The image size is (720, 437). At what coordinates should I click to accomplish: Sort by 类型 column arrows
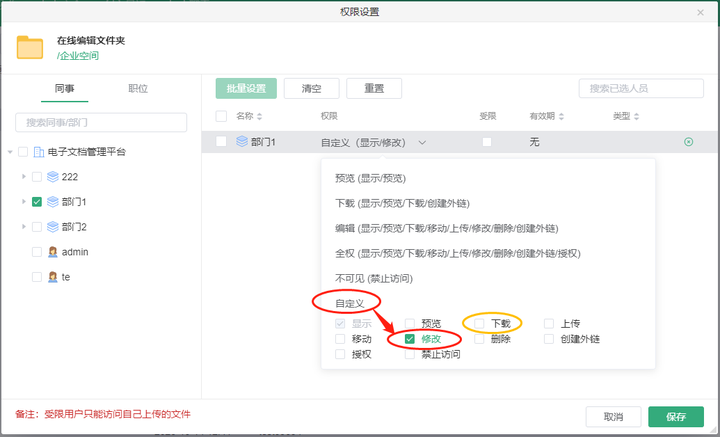tap(636, 117)
